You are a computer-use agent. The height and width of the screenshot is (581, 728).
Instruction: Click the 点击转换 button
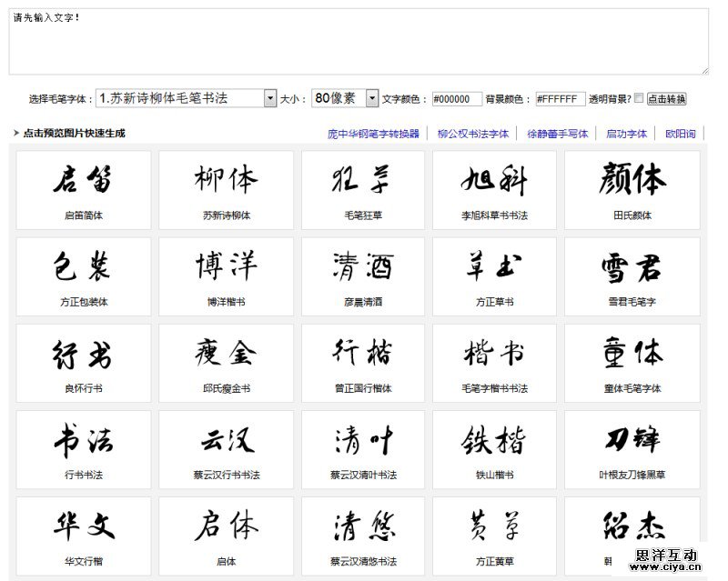[x=667, y=99]
